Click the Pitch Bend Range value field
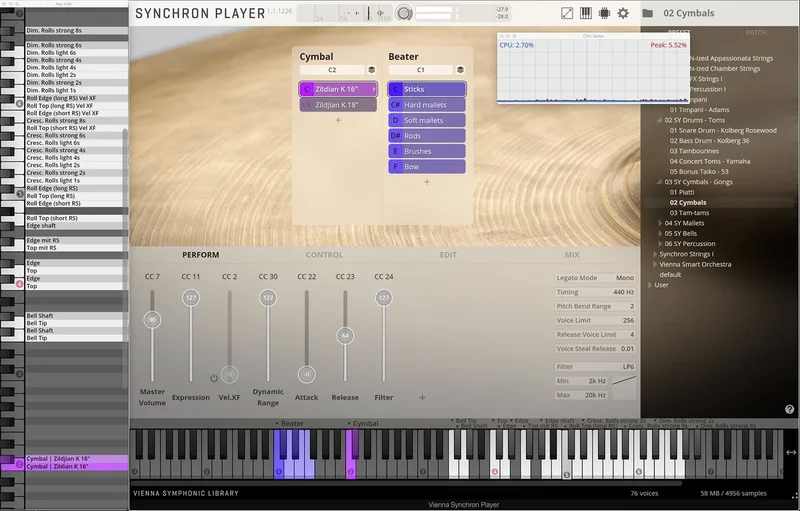Image resolution: width=800 pixels, height=511 pixels. pyautogui.click(x=595, y=306)
